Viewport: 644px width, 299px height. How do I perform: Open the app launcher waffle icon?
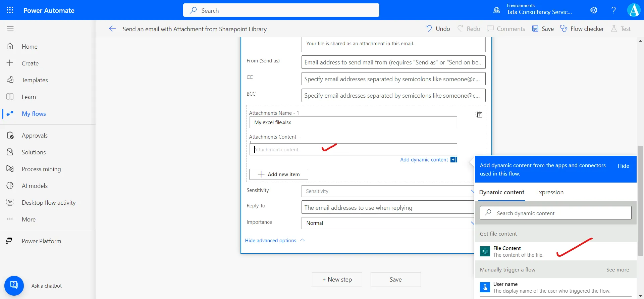click(x=10, y=10)
